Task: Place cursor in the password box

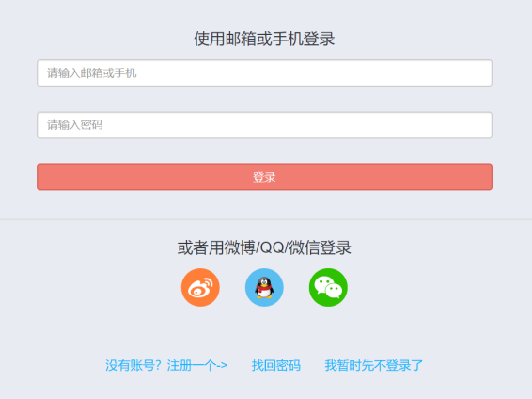Action: [x=264, y=125]
